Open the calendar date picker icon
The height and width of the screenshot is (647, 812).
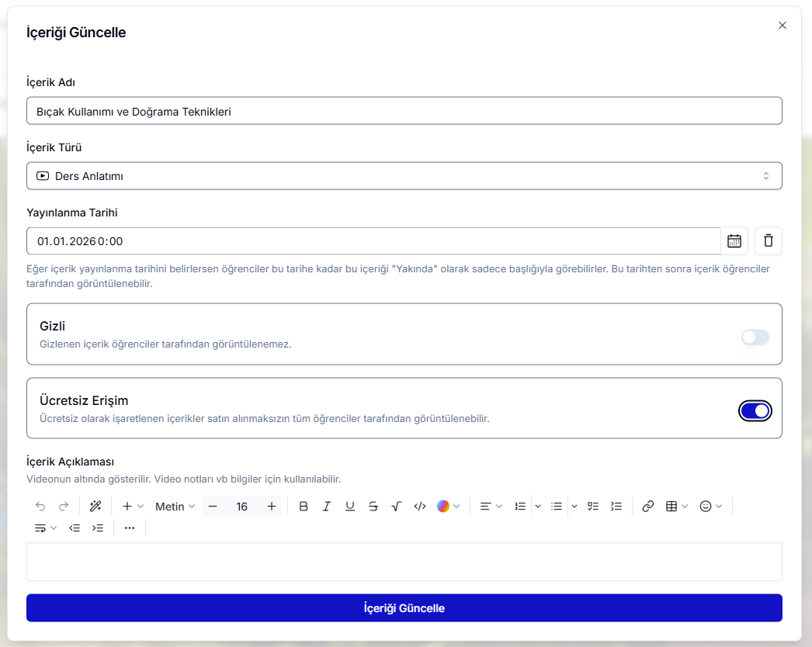pyautogui.click(x=734, y=241)
